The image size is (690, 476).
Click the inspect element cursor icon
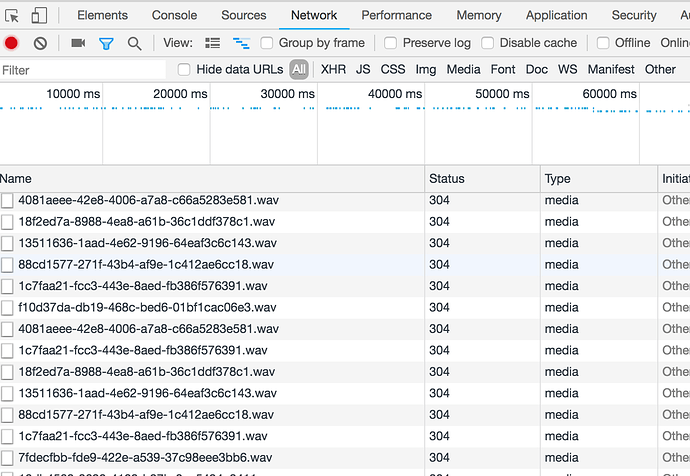click(13, 15)
